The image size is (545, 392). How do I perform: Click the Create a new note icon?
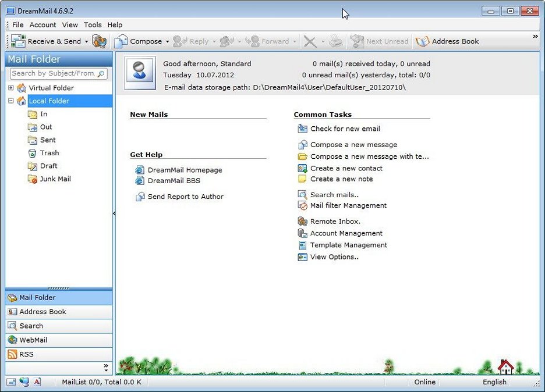tap(302, 179)
